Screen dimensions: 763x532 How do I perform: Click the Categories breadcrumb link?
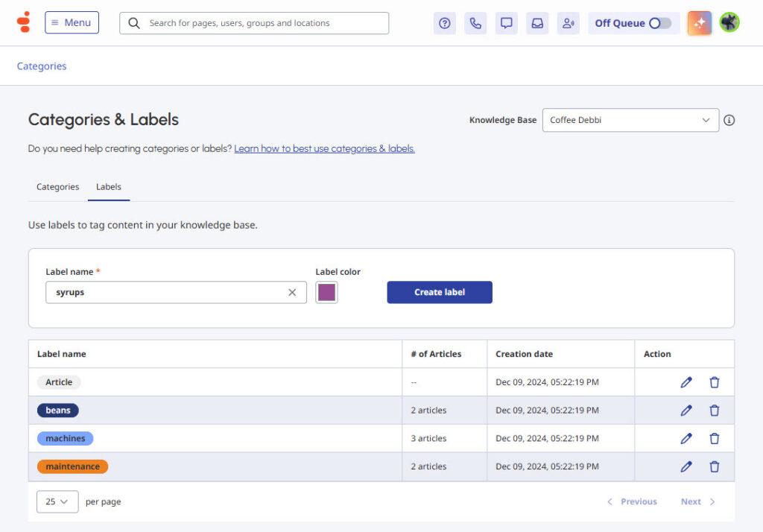42,66
